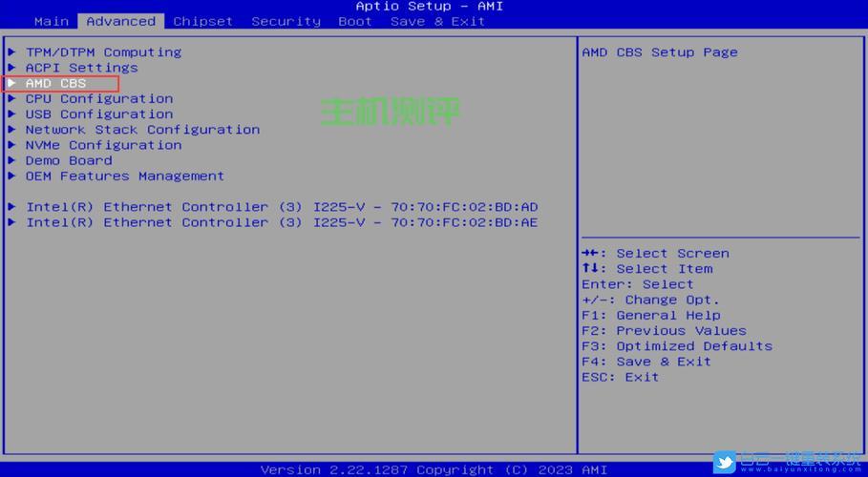Click the arrow beside TPM/DTPM Computing
868x477 pixels.
pos(11,52)
